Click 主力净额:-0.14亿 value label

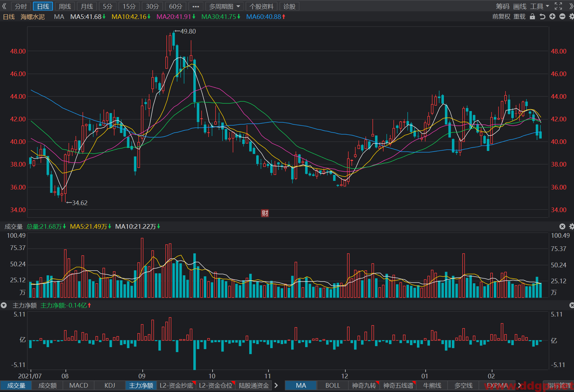(x=66, y=305)
